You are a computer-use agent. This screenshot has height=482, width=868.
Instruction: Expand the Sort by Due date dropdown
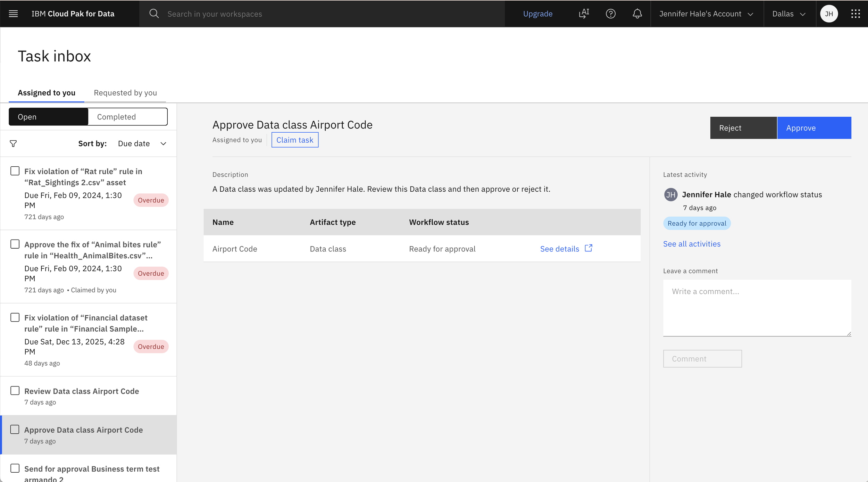[x=142, y=143]
